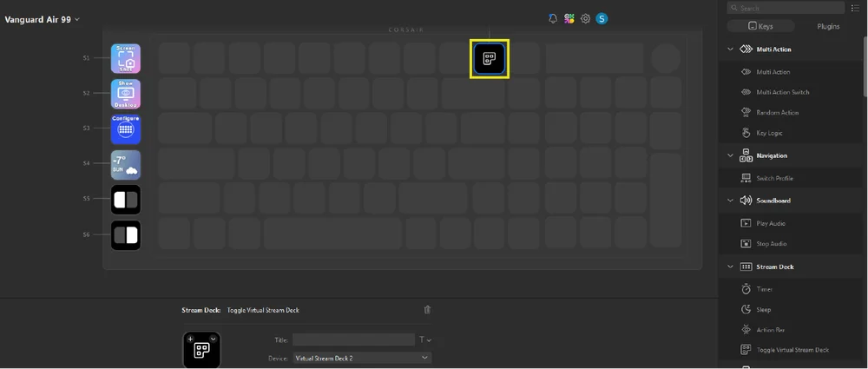The image size is (868, 369).
Task: Open the Device dropdown showing Virtual Stream Deck 2
Action: tap(361, 358)
